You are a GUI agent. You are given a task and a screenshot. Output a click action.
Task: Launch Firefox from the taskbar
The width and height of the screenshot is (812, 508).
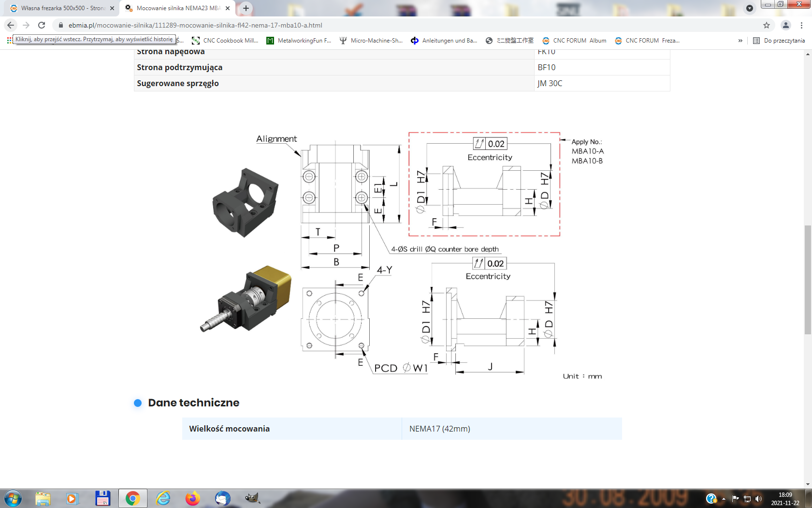[x=192, y=498]
